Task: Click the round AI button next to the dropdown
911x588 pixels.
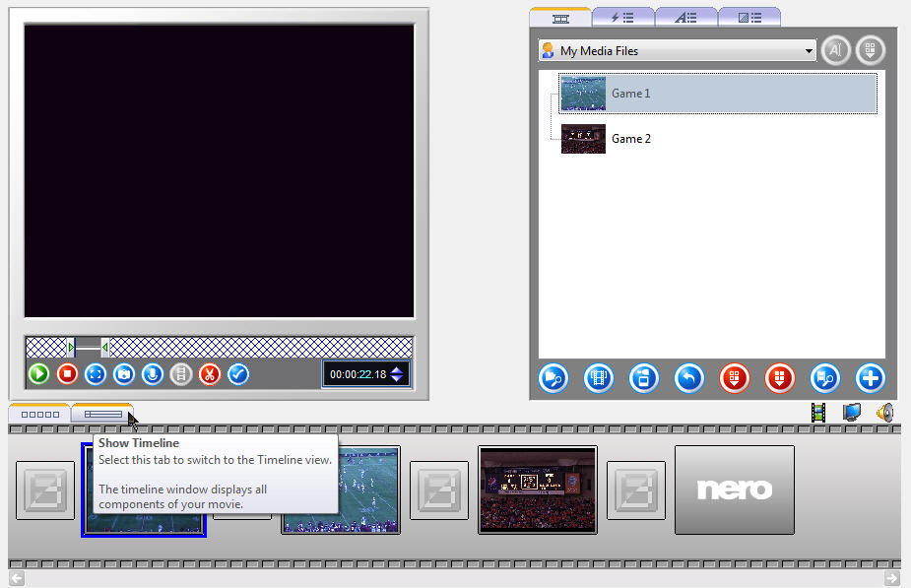Action: tap(835, 50)
